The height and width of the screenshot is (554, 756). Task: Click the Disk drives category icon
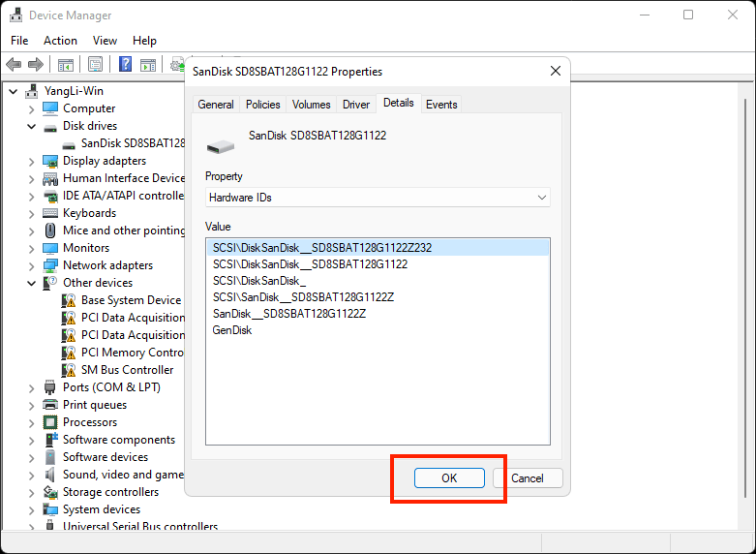pyautogui.click(x=50, y=128)
